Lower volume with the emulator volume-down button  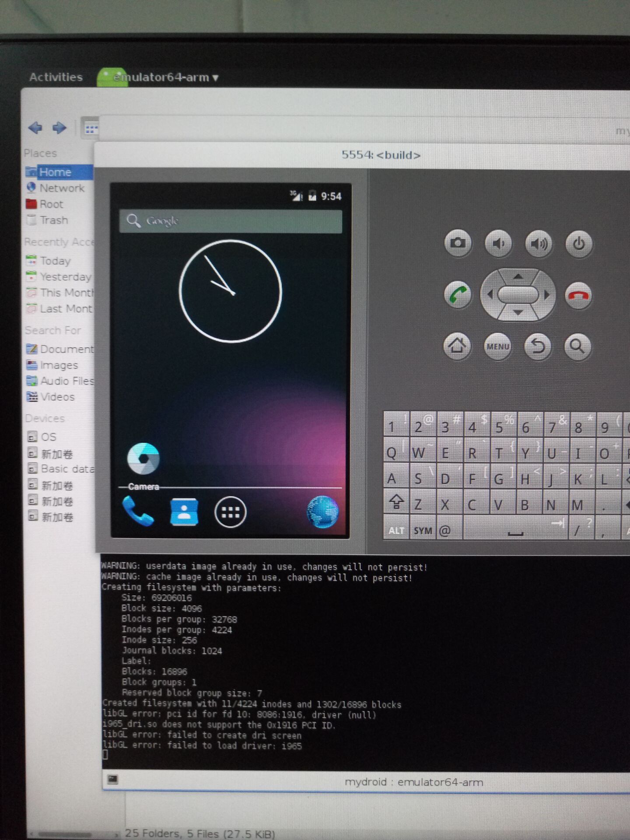[x=498, y=243]
